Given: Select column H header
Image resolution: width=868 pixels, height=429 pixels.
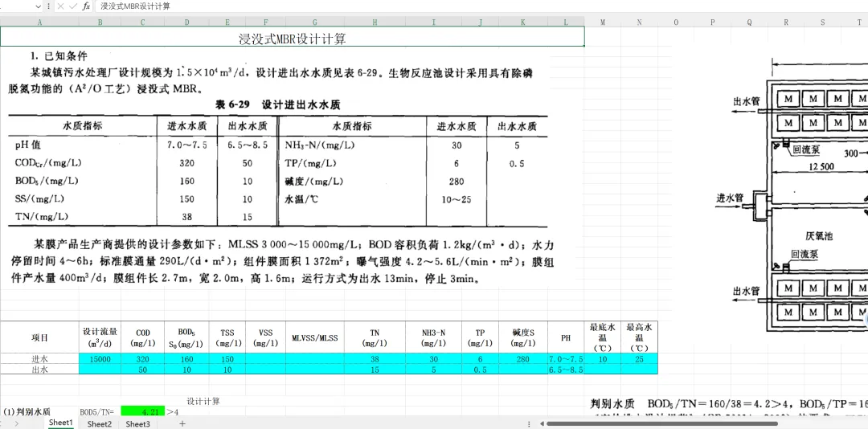Looking at the screenshot, I should point(375,22).
